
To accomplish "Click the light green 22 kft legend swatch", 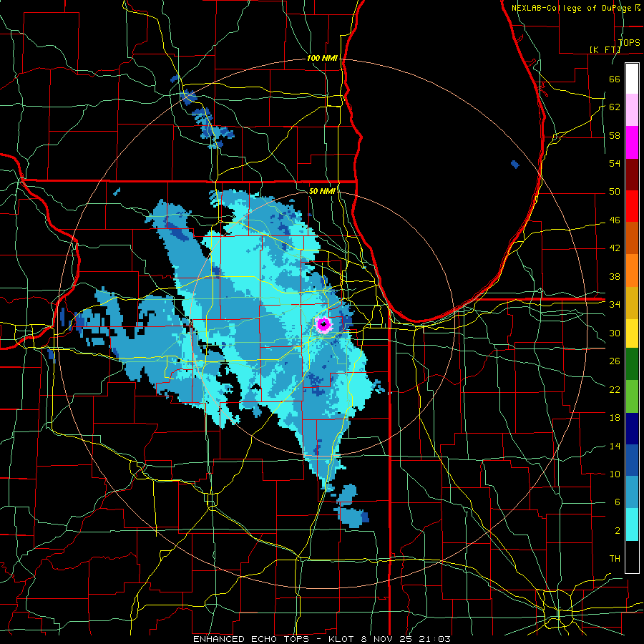I will pyautogui.click(x=632, y=396).
